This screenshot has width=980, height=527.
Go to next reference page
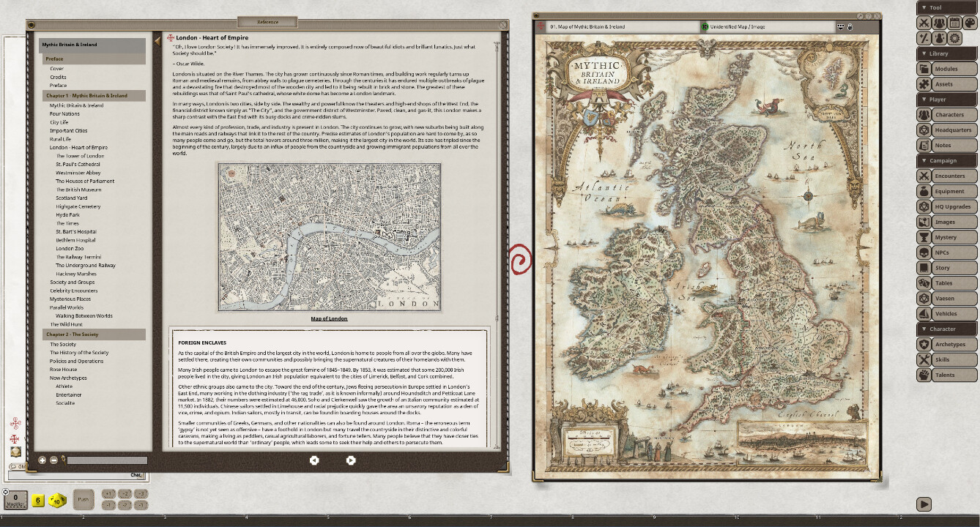tap(351, 460)
